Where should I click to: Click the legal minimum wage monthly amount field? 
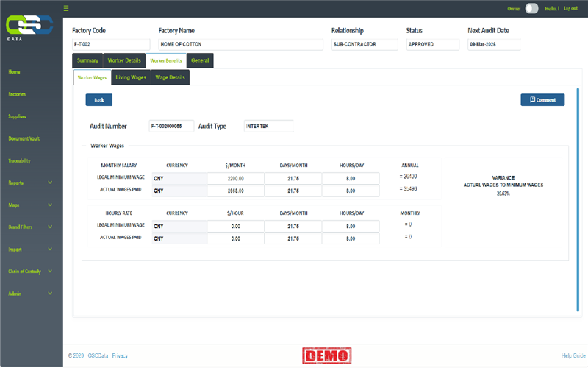click(x=235, y=178)
